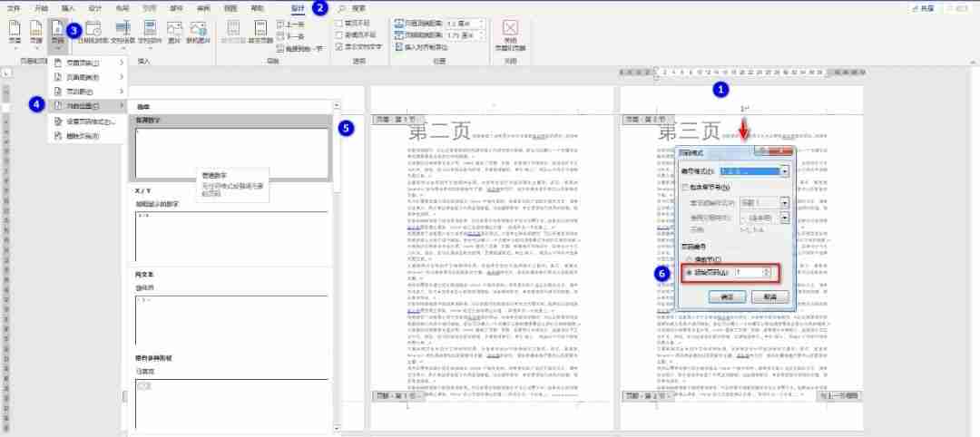Insert Online Pictures (联机图片) from ribbon
Viewport: 980px width, 437px height.
(199, 33)
